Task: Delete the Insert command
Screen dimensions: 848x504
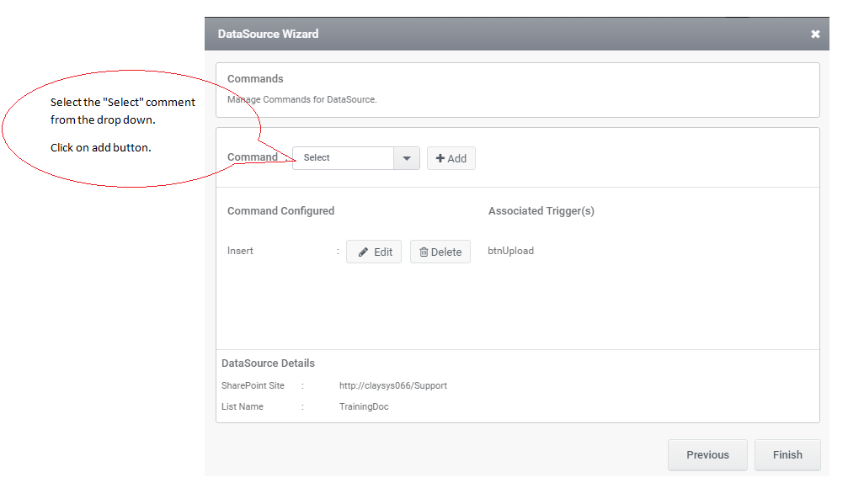Action: coord(440,252)
